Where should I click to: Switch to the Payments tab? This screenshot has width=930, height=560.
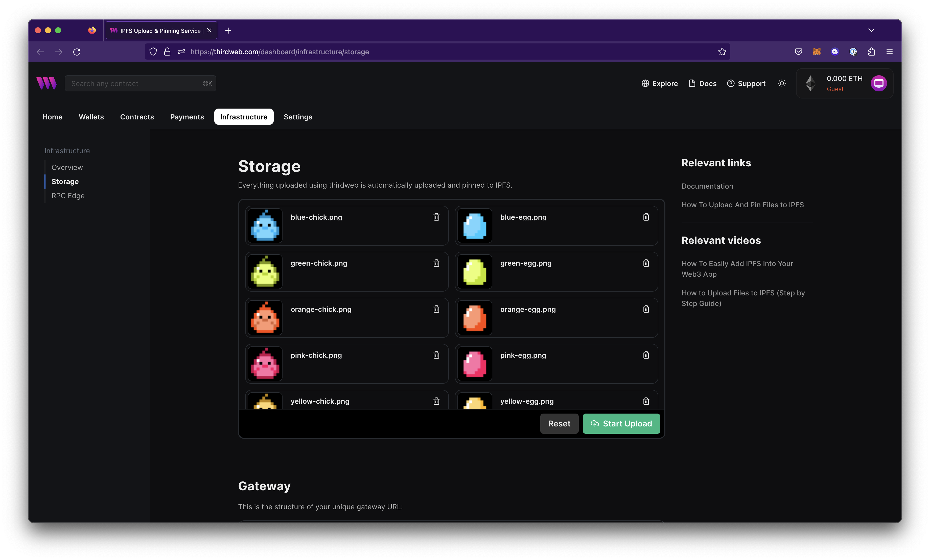(187, 117)
